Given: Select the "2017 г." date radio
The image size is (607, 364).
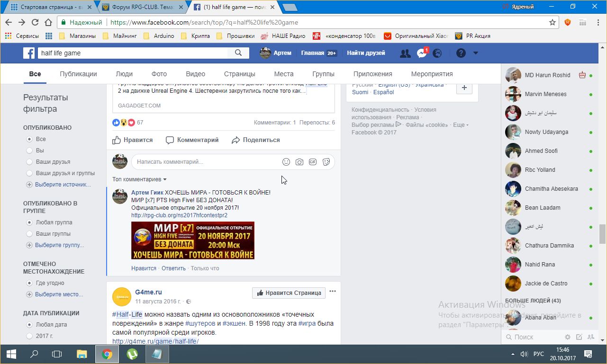Looking at the screenshot, I should (29, 336).
